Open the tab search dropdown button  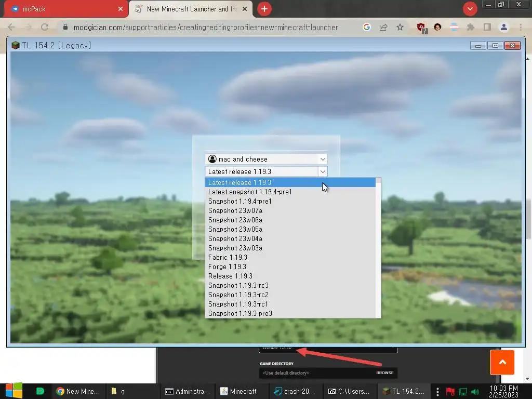point(470,9)
